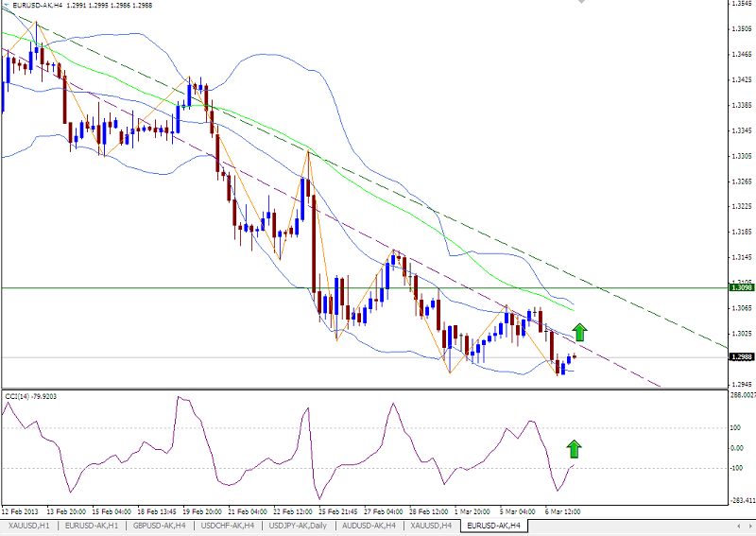Click the 1.3505 level on price scale
Viewport: 756px width, 536px height.
(741, 28)
